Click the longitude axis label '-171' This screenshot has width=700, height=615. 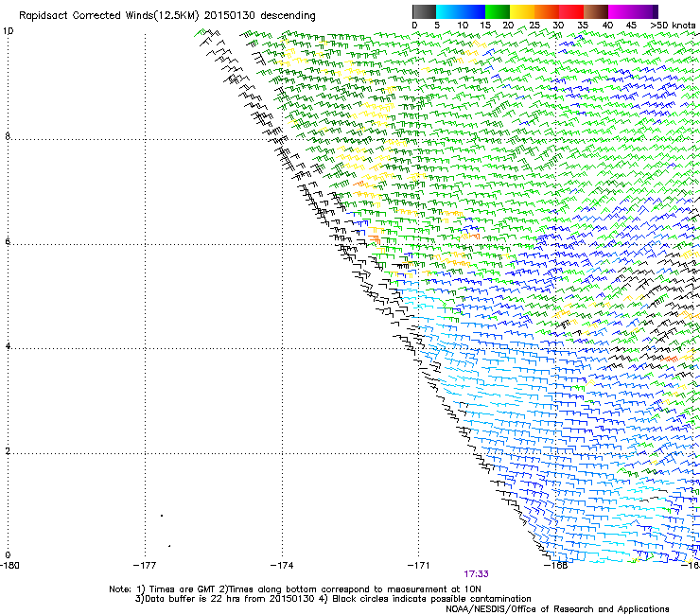click(419, 566)
